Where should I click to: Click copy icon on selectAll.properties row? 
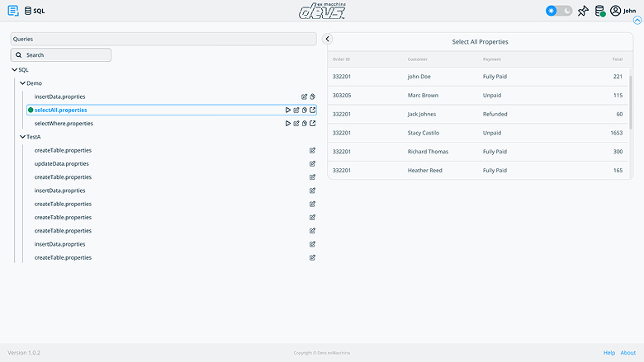coord(305,110)
